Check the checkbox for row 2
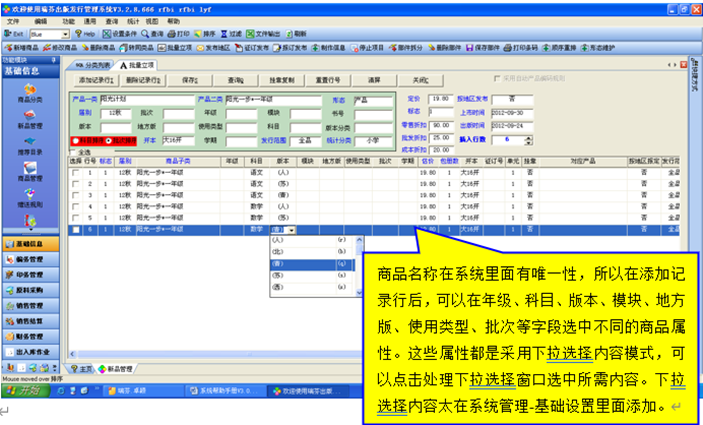703x425 pixels. (75, 184)
